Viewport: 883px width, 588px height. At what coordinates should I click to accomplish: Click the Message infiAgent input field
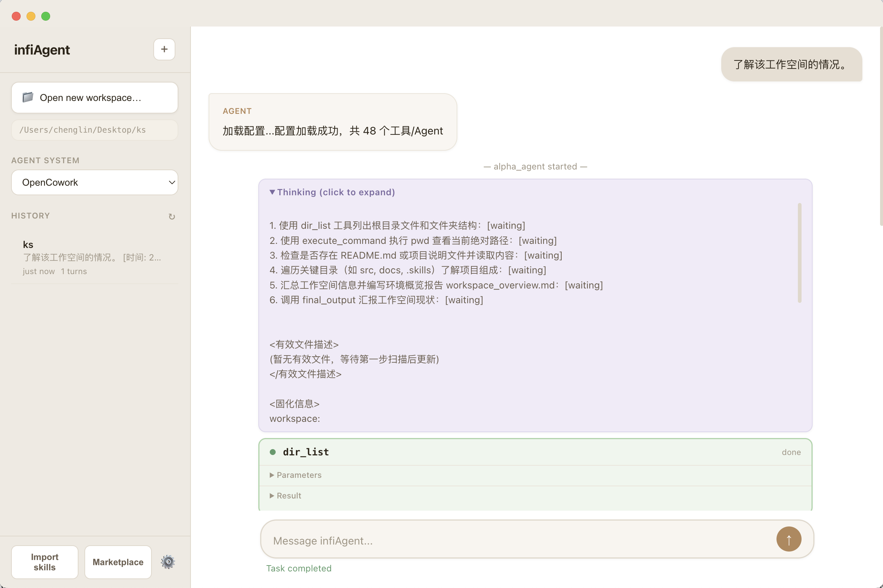click(x=518, y=540)
